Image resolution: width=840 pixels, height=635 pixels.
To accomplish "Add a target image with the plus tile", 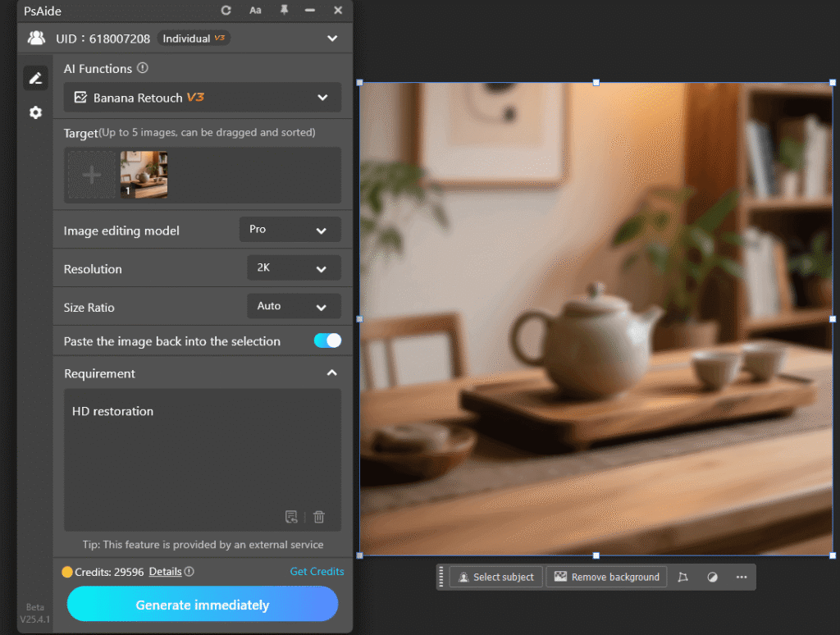I will (x=90, y=174).
